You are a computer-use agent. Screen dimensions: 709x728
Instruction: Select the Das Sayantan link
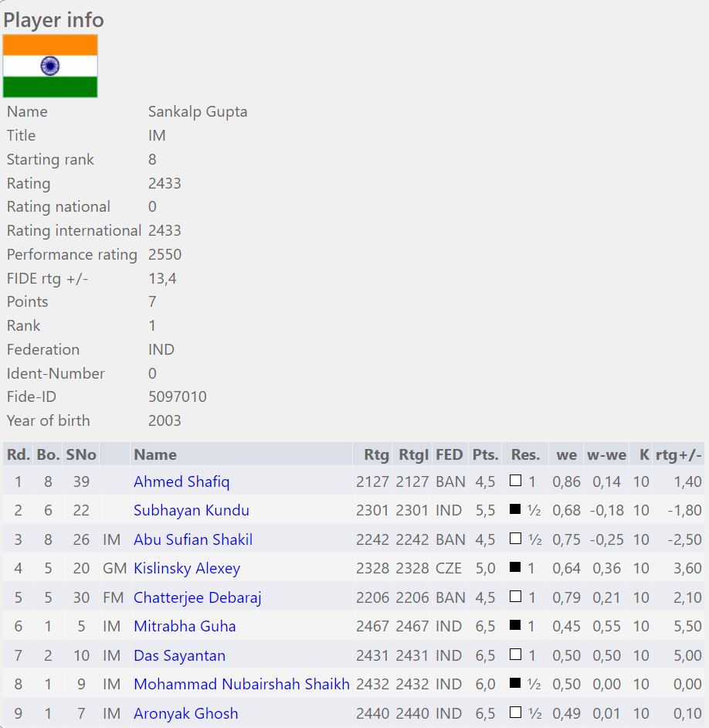[x=179, y=655]
